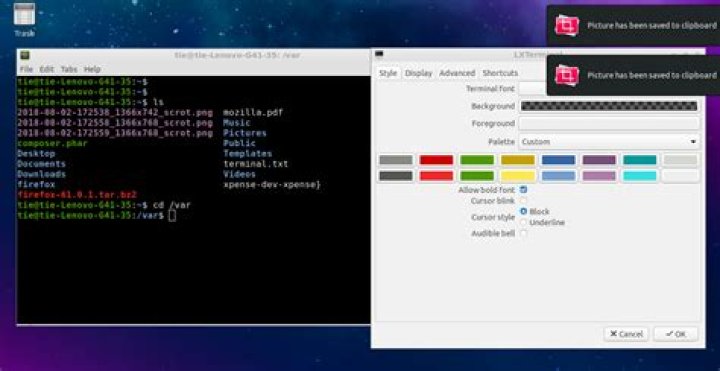This screenshot has height=371, width=720.
Task: Pick the light blue swatch in bottom row
Action: tap(558, 176)
